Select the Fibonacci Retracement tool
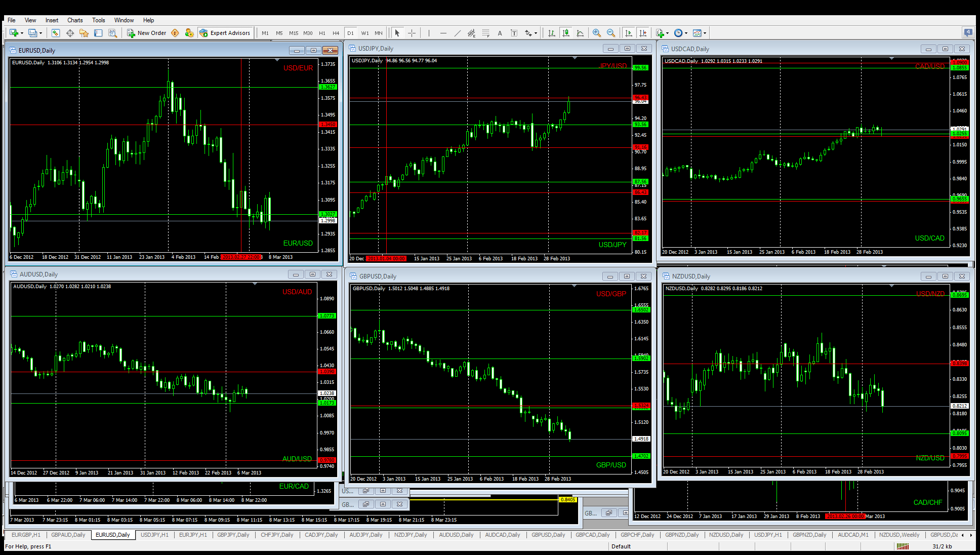The width and height of the screenshot is (980, 555). click(486, 33)
